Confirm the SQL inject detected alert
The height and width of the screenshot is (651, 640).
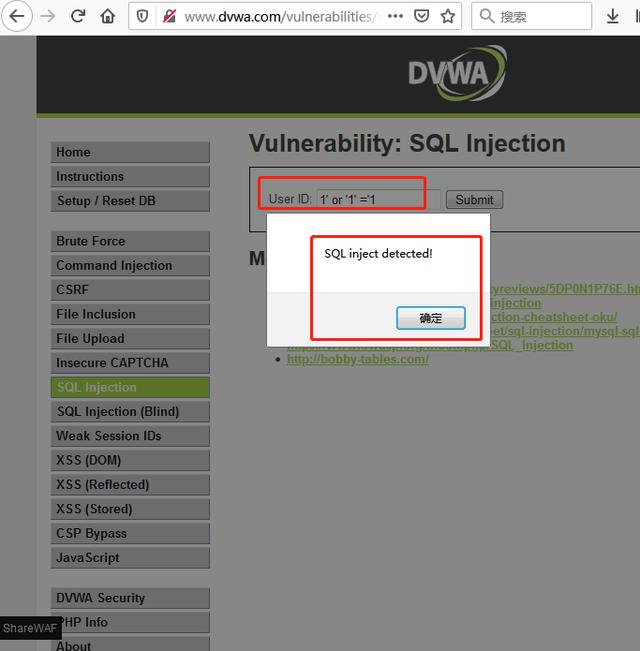pyautogui.click(x=430, y=318)
